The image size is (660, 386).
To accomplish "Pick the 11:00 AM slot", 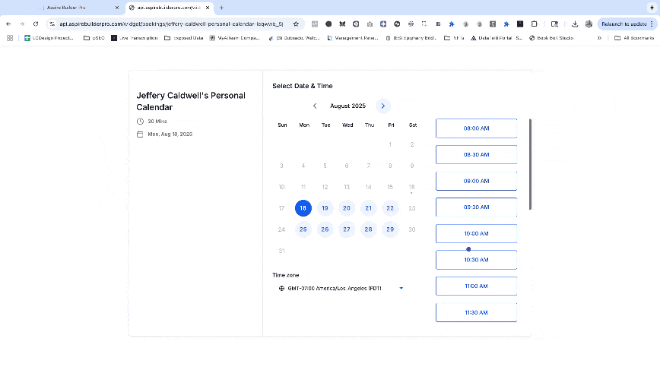I will click(x=476, y=286).
